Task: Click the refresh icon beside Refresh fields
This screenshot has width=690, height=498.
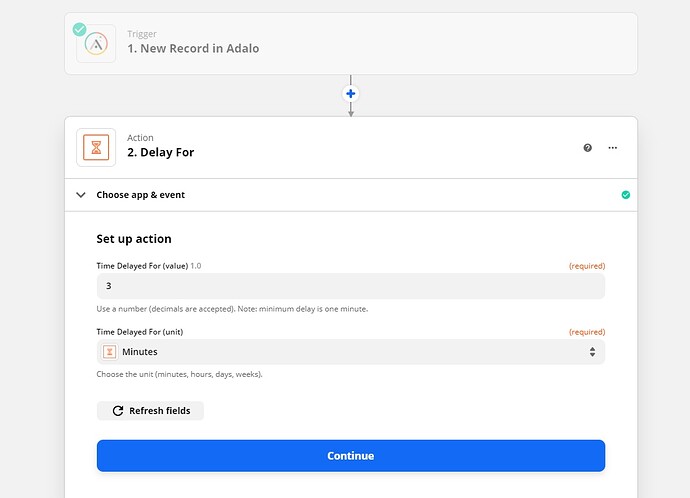Action: click(118, 411)
